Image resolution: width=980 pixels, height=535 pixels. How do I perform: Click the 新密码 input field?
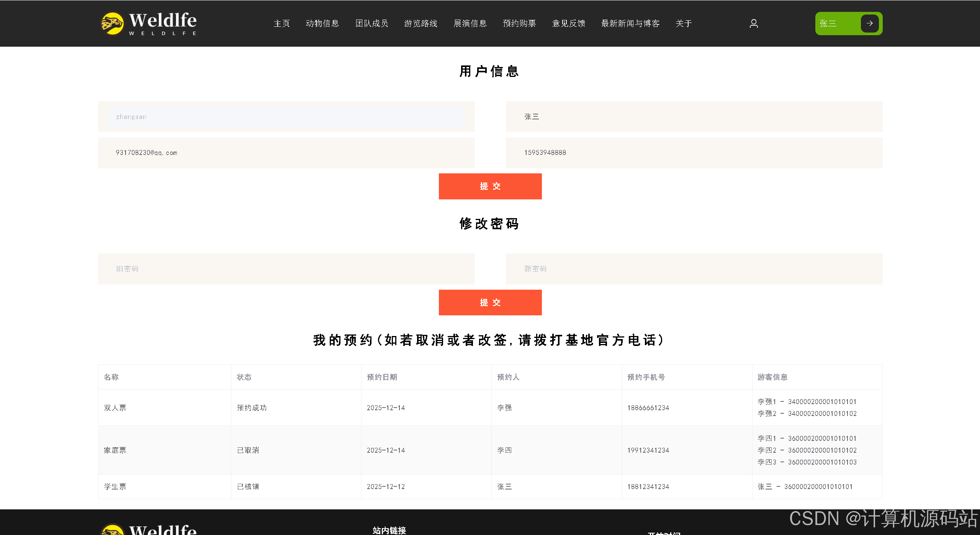click(694, 269)
